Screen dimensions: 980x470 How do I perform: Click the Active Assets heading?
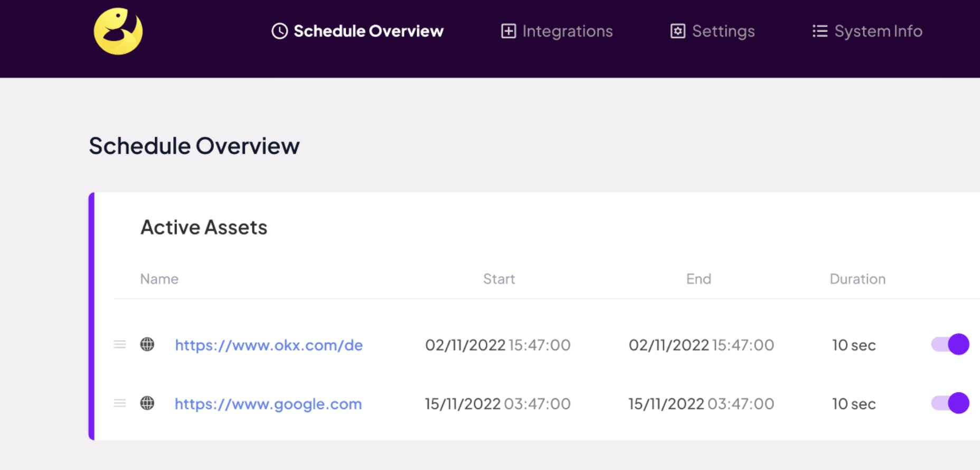[204, 228]
